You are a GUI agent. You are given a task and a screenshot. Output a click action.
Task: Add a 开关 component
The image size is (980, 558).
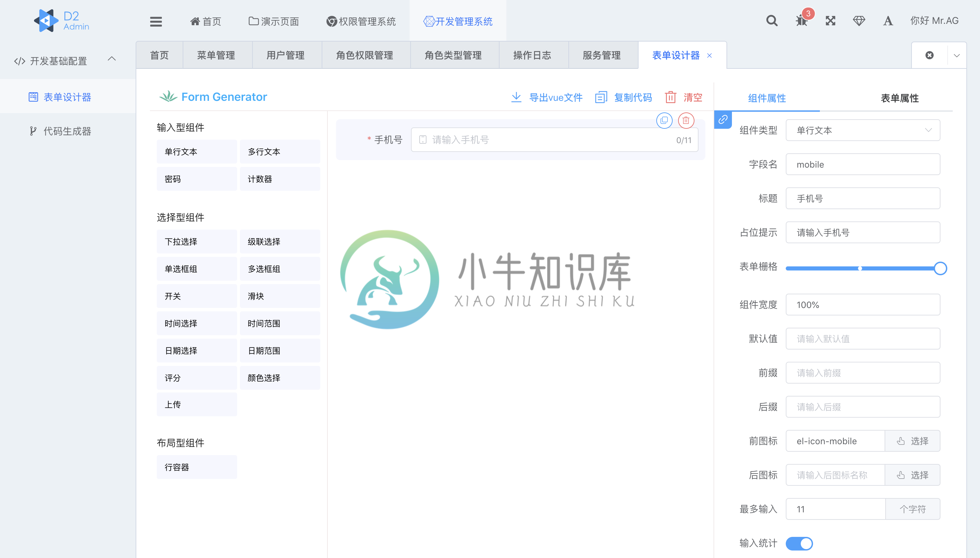point(197,296)
